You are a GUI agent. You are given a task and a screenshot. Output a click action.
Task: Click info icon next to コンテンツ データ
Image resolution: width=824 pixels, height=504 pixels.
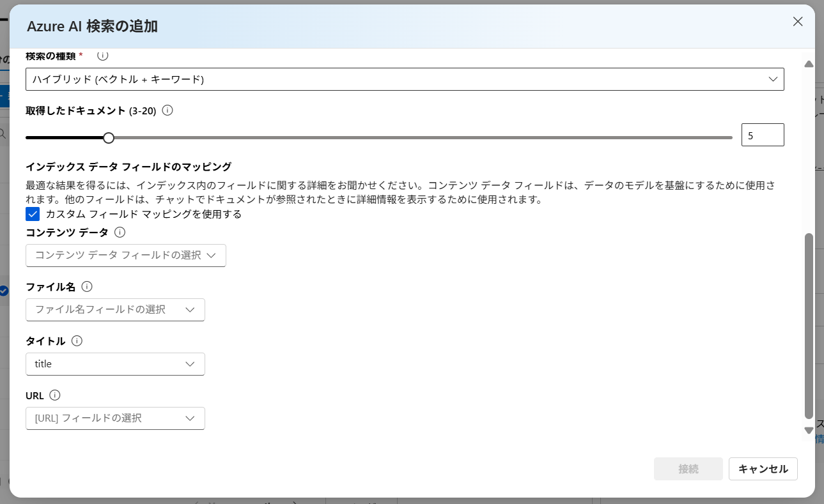click(120, 232)
